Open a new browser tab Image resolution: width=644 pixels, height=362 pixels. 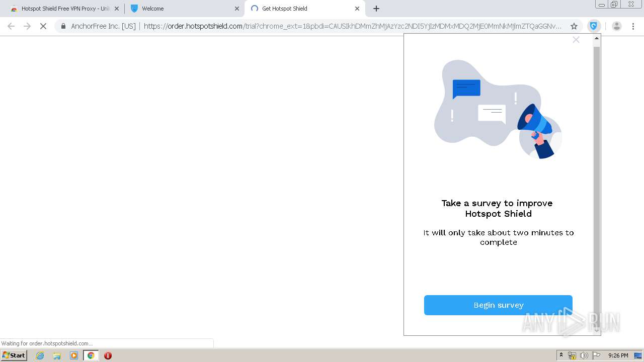pos(376,9)
